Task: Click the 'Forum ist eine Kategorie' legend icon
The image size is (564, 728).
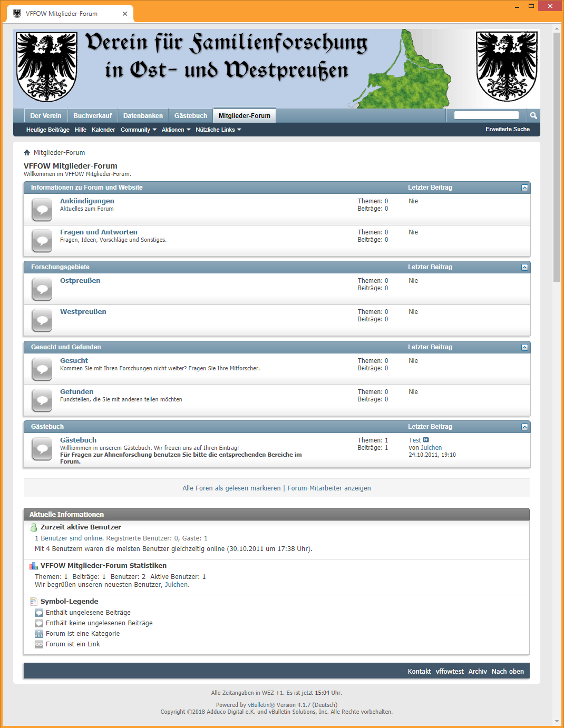Action: 39,633
